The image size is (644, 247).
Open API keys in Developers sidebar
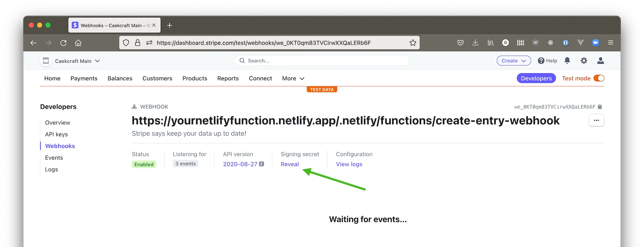(56, 134)
